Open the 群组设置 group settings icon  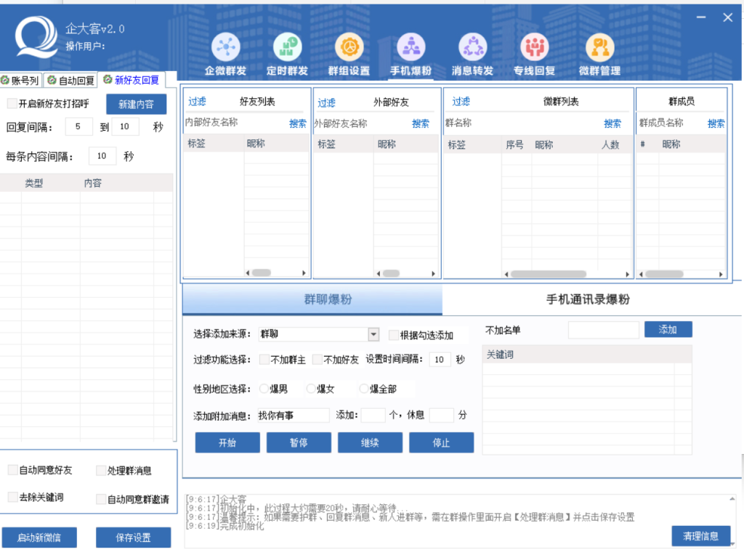pyautogui.click(x=349, y=48)
